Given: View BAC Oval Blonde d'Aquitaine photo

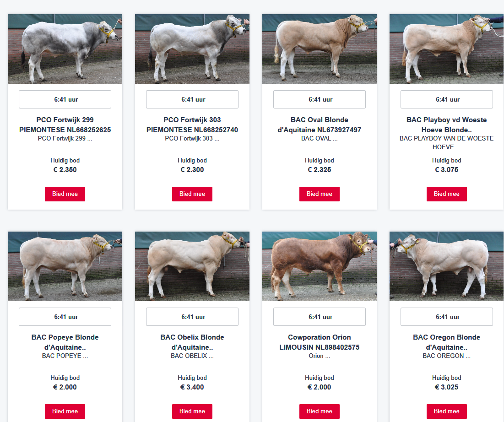Looking at the screenshot, I should [x=320, y=49].
